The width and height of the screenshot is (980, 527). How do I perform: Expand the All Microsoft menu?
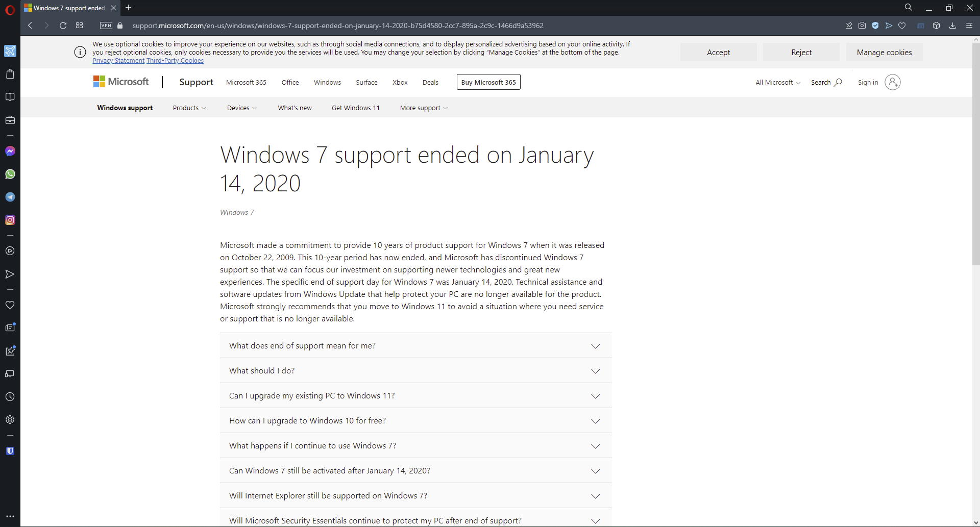778,83
